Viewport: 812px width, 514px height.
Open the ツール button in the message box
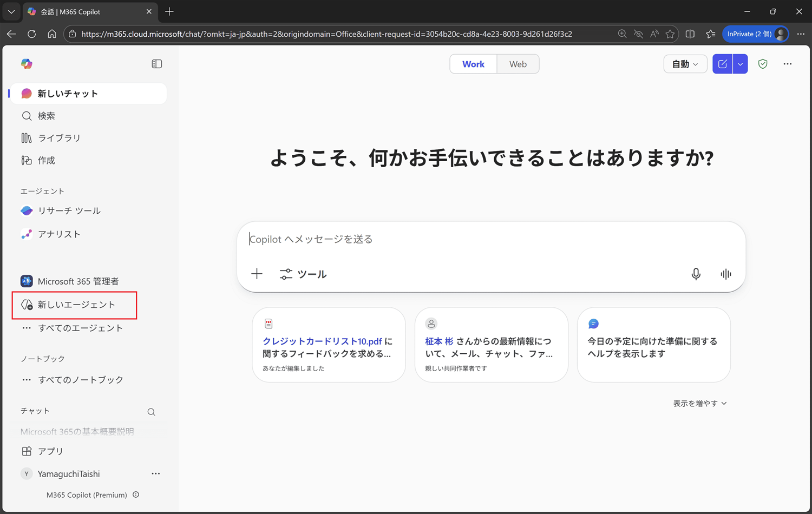[303, 274]
